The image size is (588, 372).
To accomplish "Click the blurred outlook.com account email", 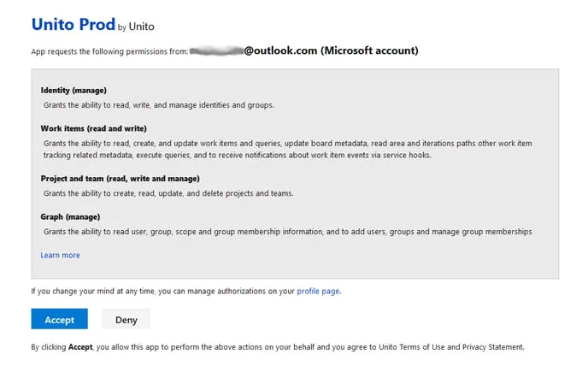I will pyautogui.click(x=303, y=50).
